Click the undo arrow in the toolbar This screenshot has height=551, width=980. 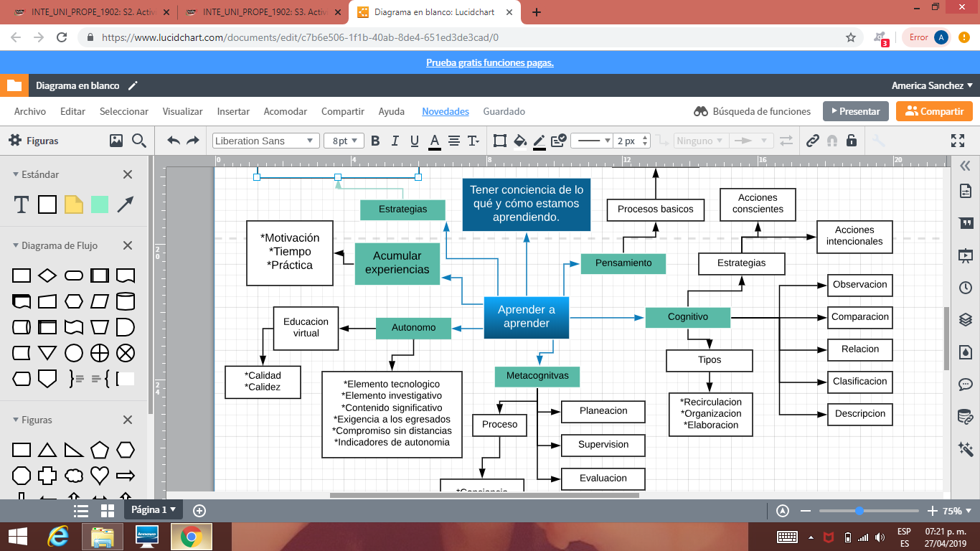click(x=174, y=141)
